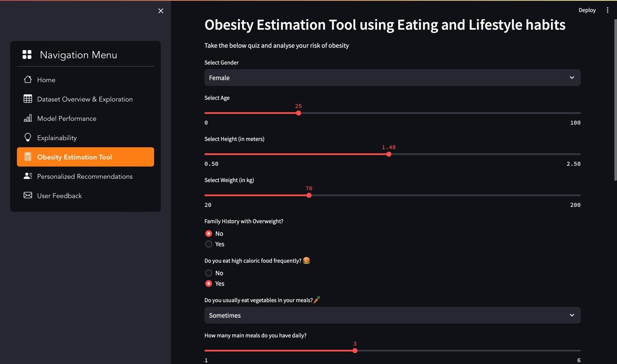Select No for high caloric food
Image resolution: width=617 pixels, height=364 pixels.
click(x=209, y=273)
